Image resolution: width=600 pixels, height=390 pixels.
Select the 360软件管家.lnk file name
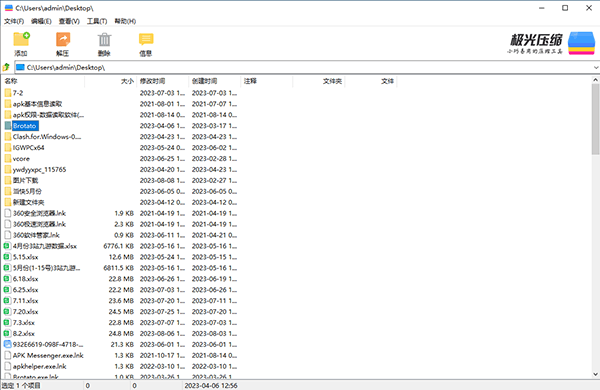(x=36, y=235)
